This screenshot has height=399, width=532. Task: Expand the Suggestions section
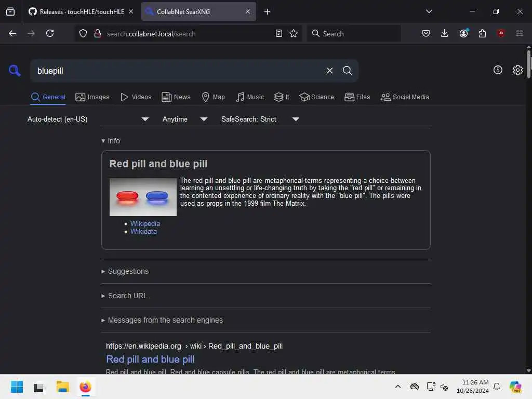click(125, 271)
